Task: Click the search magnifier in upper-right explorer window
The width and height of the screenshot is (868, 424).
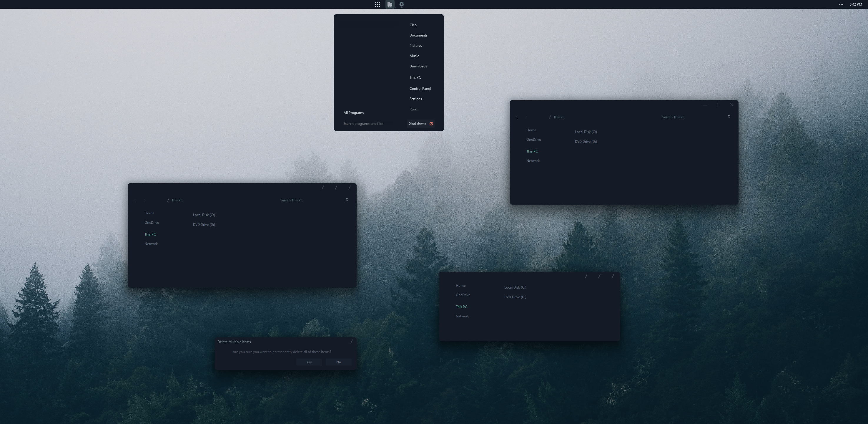Action: click(729, 117)
